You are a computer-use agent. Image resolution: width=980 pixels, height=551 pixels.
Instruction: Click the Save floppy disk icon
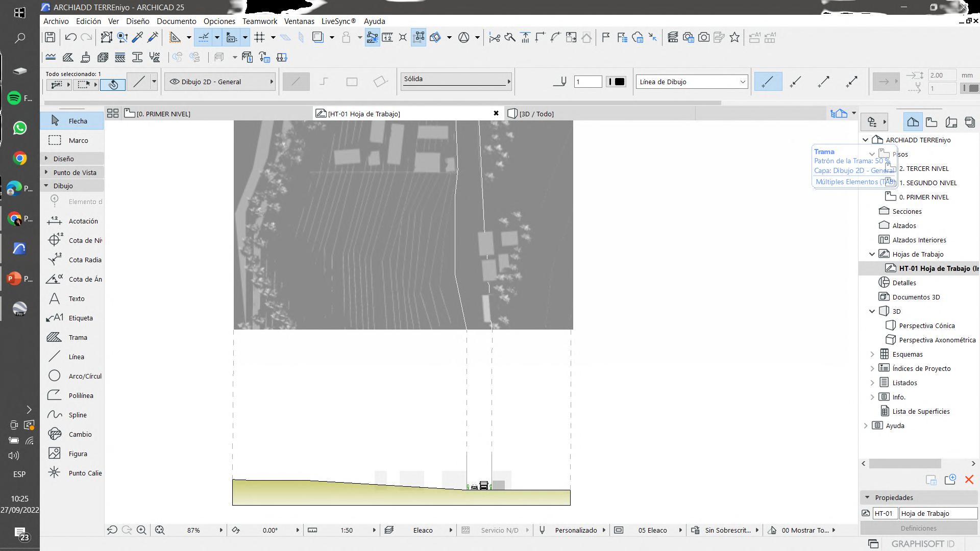click(x=50, y=37)
